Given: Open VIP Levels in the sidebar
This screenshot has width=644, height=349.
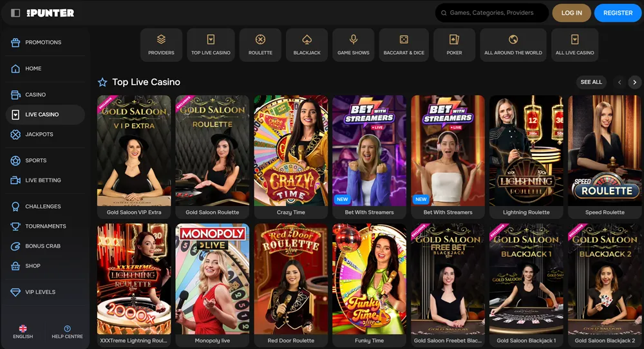Looking at the screenshot, I should coord(45,292).
